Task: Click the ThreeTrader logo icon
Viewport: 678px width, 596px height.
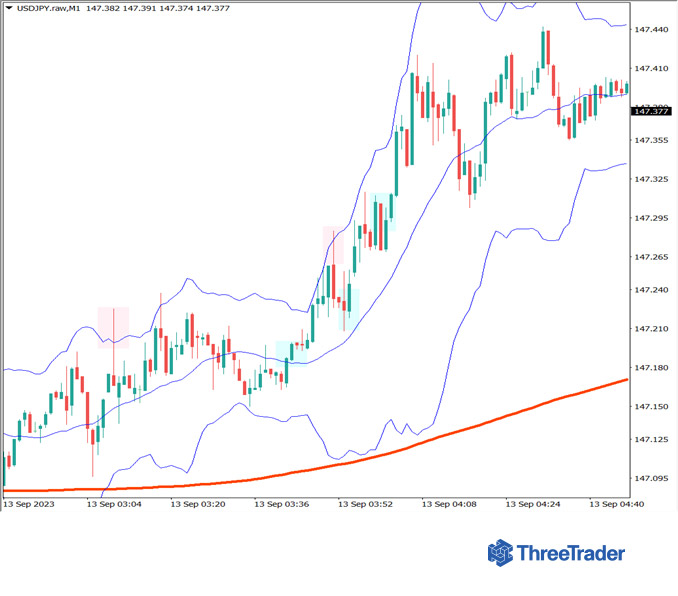Action: point(500,553)
